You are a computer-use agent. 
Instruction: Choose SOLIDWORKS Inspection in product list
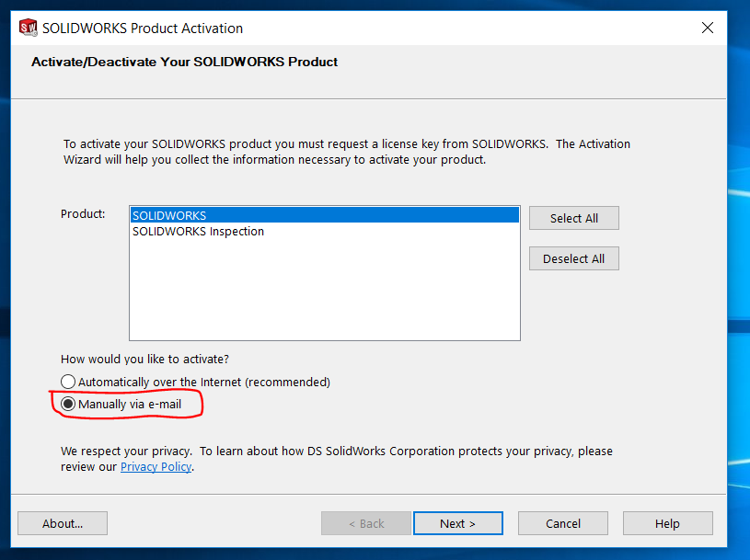(x=199, y=232)
